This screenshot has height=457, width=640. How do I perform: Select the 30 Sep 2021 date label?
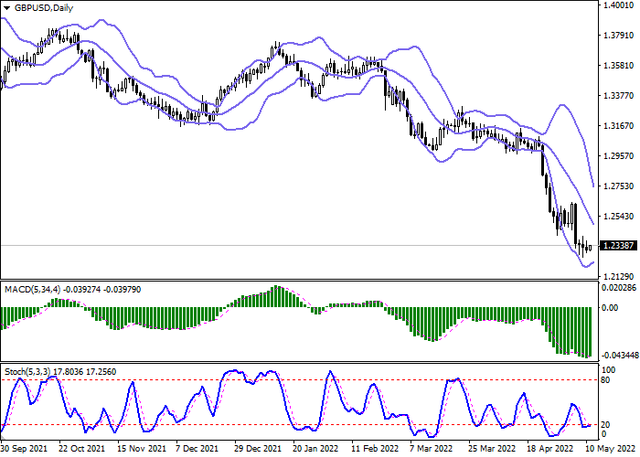click(24, 450)
